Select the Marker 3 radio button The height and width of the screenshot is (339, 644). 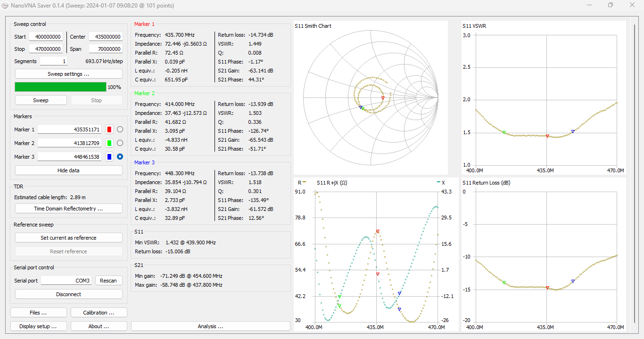(x=120, y=157)
